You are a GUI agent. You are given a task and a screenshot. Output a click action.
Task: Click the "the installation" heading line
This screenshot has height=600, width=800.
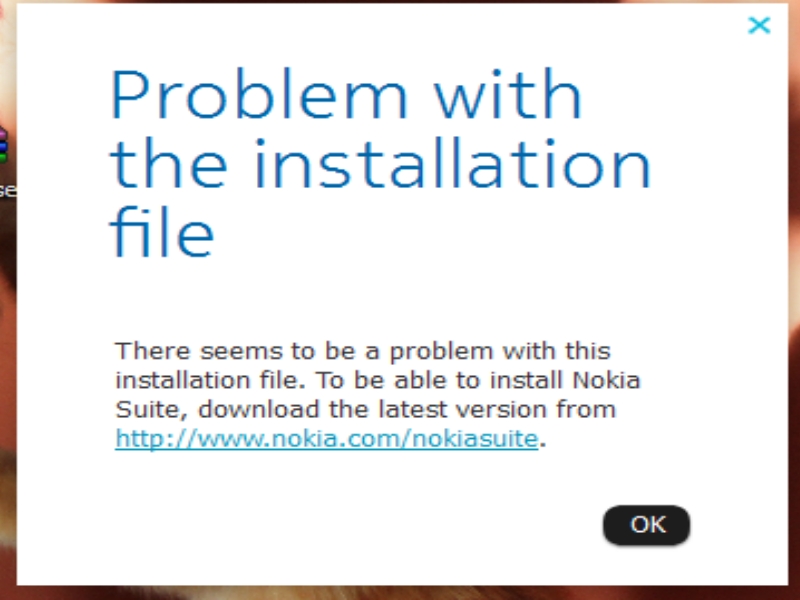click(x=380, y=165)
